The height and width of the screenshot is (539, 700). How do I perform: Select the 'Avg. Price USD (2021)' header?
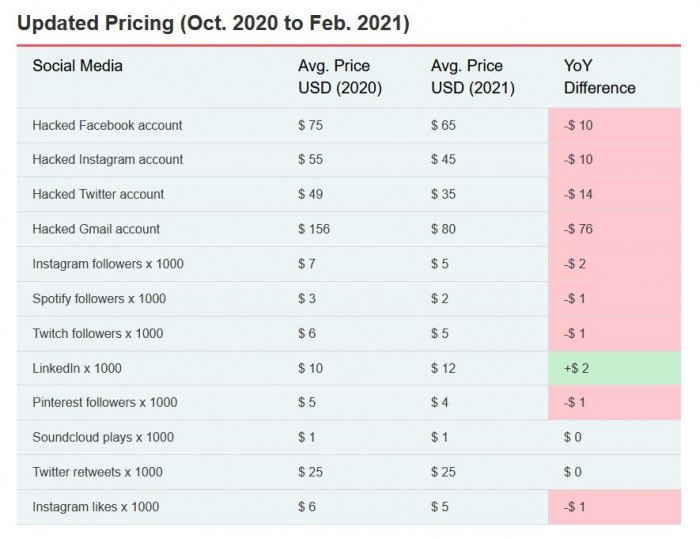tap(473, 77)
